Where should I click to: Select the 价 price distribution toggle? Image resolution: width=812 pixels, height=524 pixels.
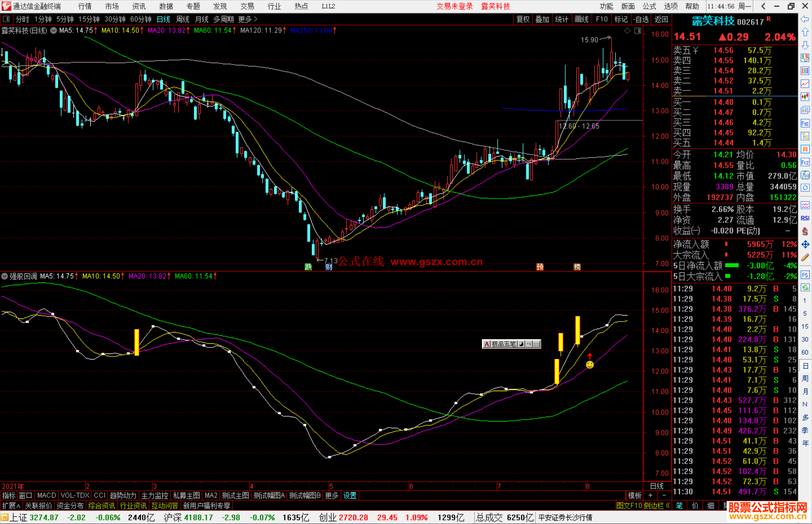click(x=695, y=506)
